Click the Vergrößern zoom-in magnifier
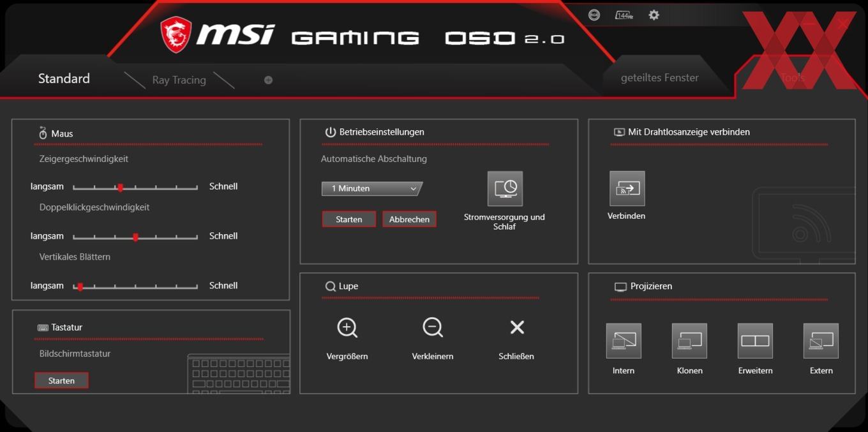This screenshot has width=868, height=432. point(347,328)
